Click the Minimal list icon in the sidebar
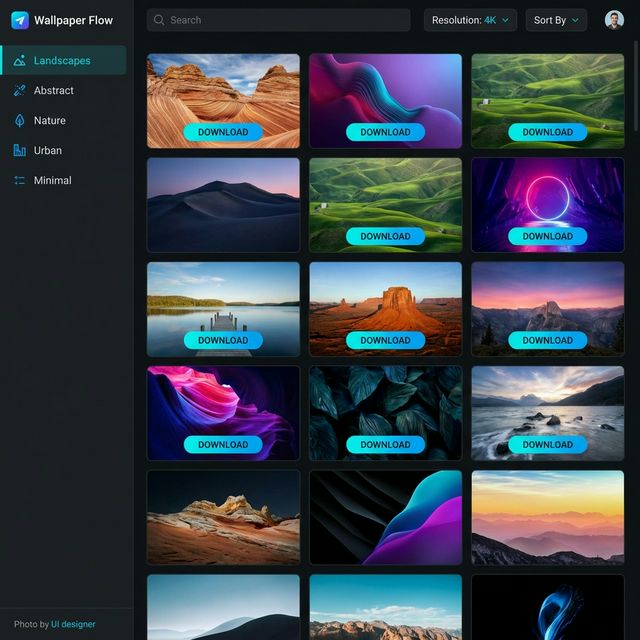This screenshot has width=640, height=640. tap(19, 180)
